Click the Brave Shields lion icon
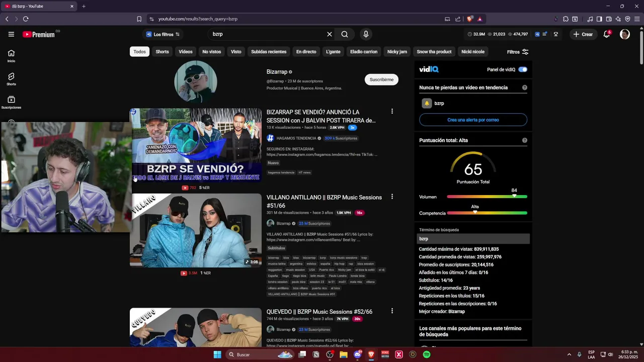Image resolution: width=644 pixels, height=362 pixels. [470, 19]
